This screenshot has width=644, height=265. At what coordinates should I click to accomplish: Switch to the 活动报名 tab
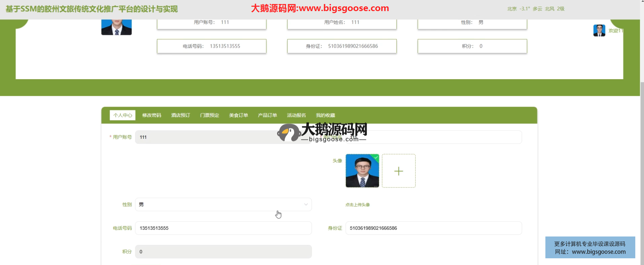pos(297,115)
